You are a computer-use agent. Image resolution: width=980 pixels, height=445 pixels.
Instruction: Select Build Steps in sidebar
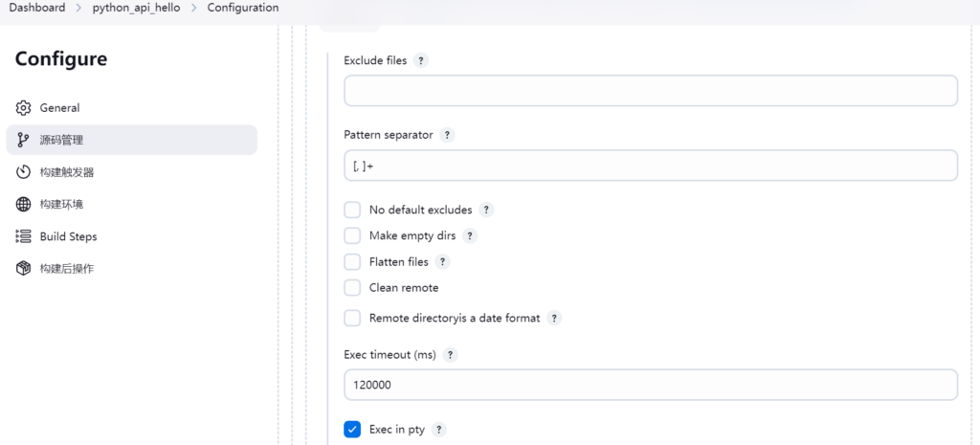(x=68, y=236)
